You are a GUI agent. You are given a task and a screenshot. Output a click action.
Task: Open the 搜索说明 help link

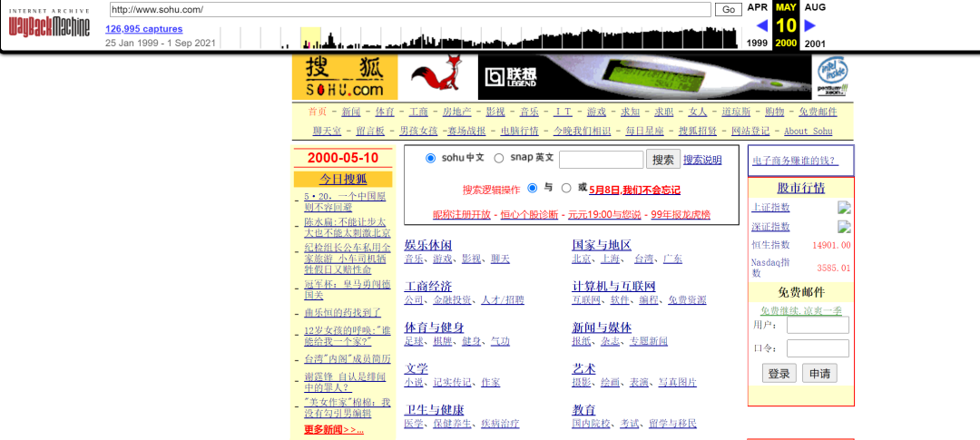coord(702,160)
